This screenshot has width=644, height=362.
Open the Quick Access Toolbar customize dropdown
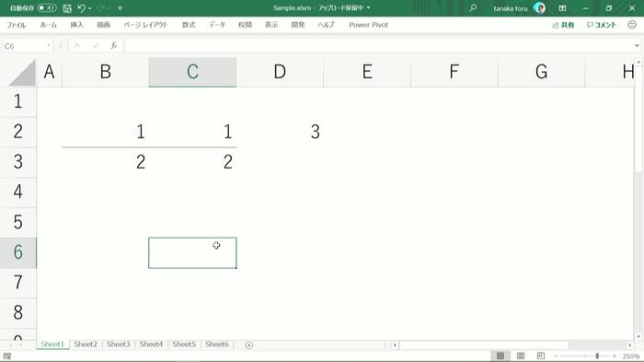[x=120, y=8]
